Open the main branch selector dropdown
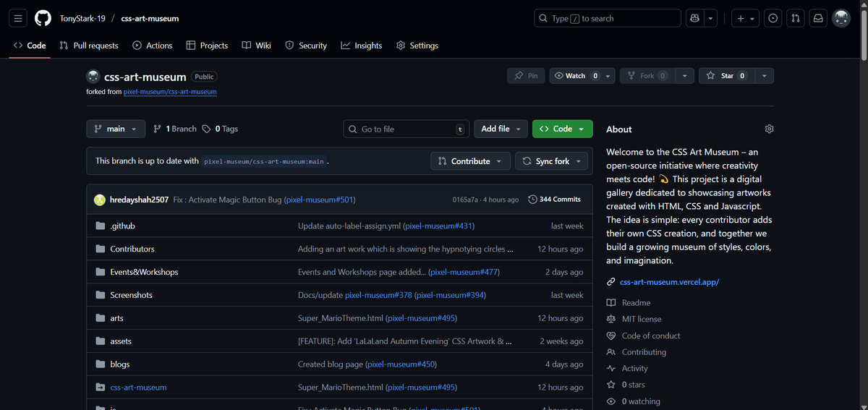Viewport: 868px width, 410px height. (x=116, y=129)
